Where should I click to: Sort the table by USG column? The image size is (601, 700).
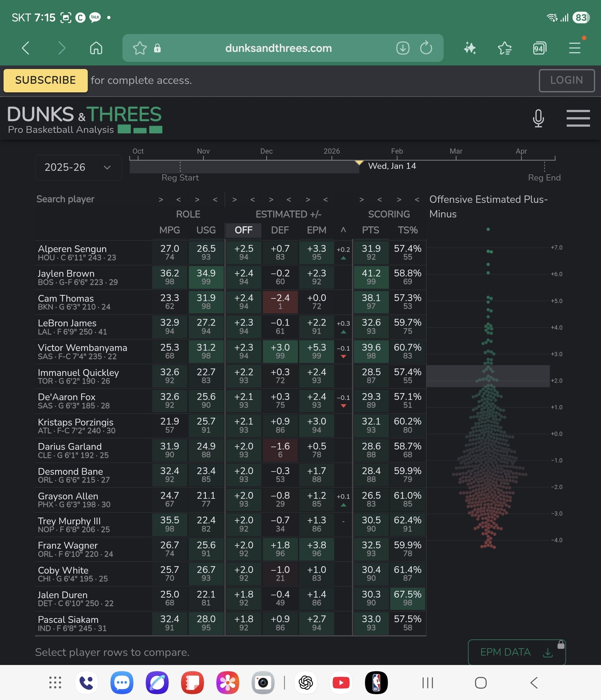click(x=206, y=230)
